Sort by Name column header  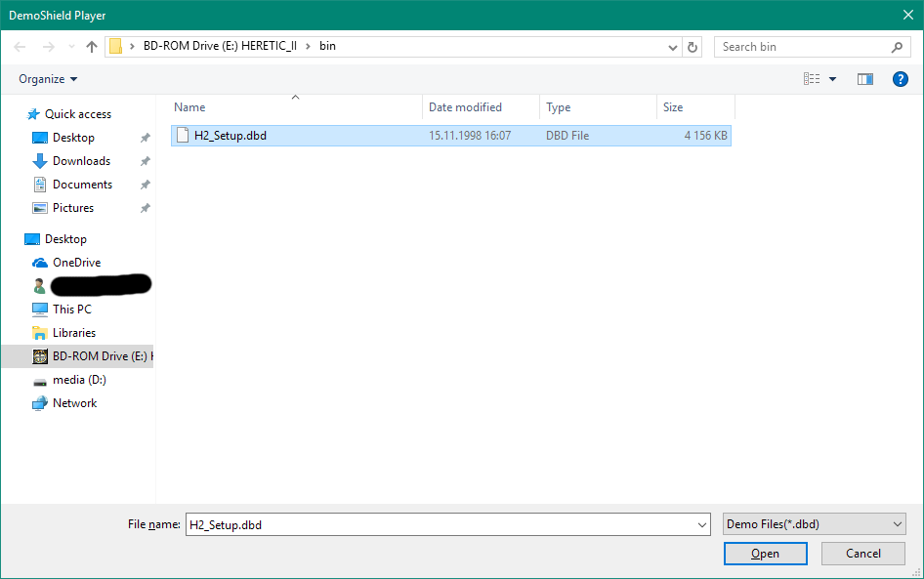(x=296, y=107)
